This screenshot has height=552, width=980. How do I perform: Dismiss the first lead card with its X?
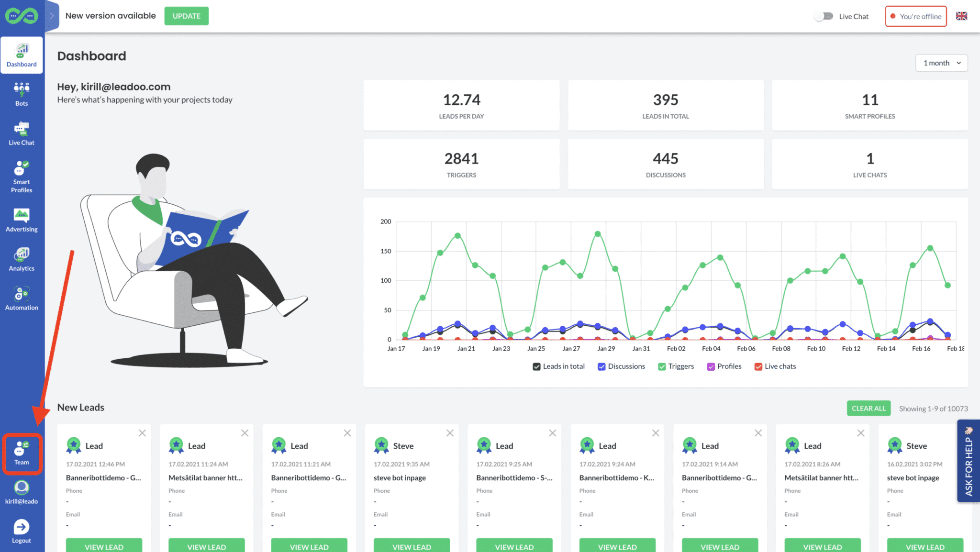(x=142, y=433)
